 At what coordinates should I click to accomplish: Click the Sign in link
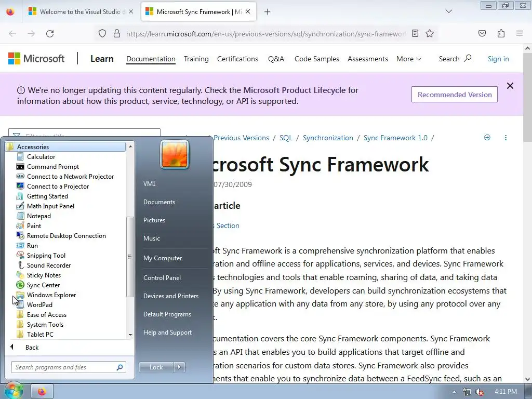(x=498, y=59)
